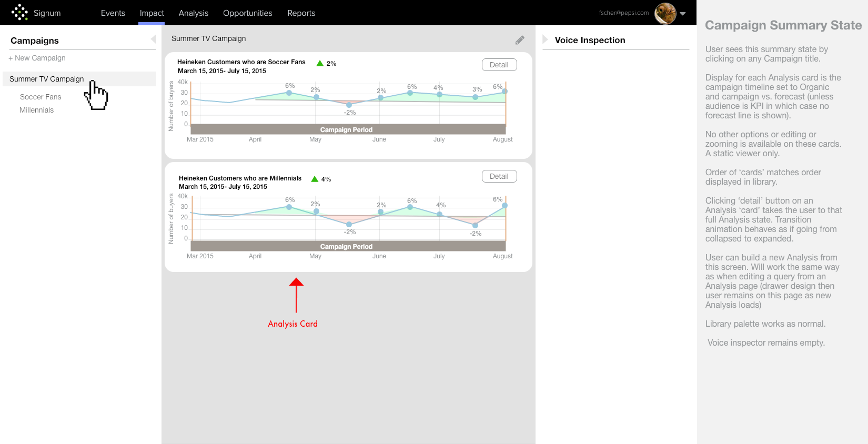Collapse the Campaigns panel arrow
The height and width of the screenshot is (444, 868).
tap(153, 39)
